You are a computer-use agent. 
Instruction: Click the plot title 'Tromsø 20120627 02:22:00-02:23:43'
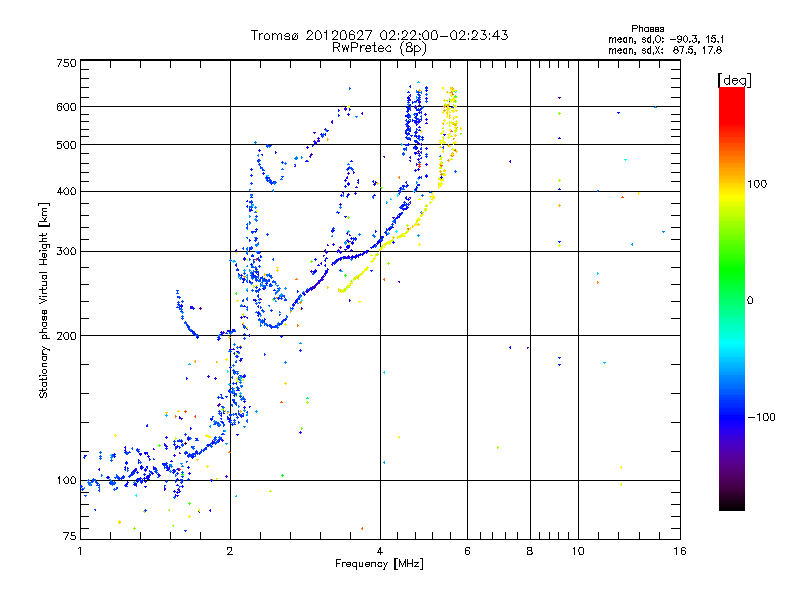(x=379, y=35)
